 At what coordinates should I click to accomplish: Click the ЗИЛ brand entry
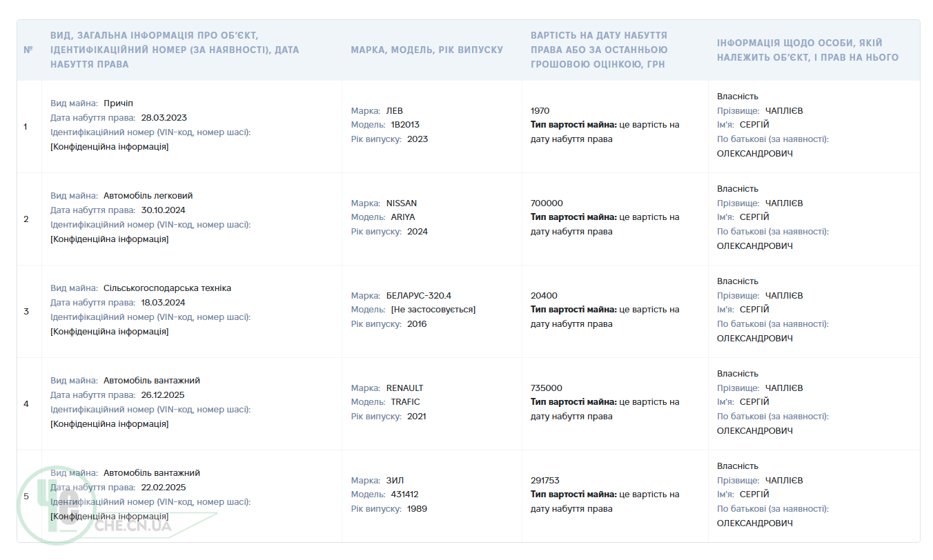tap(395, 480)
